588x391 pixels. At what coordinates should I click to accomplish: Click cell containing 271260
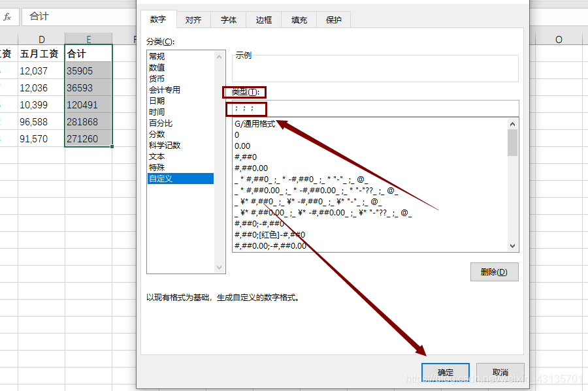tap(88, 138)
